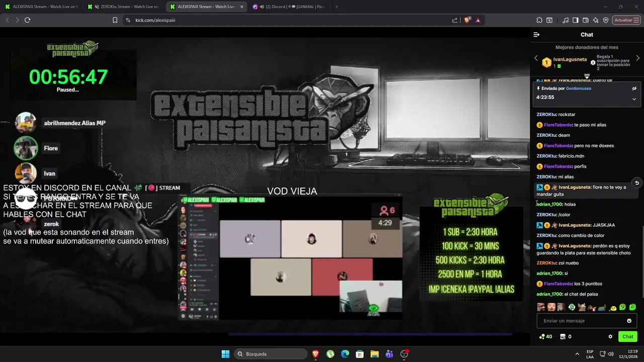Viewport: 644px width, 362px height.
Task: Send message with green Chat button
Action: pos(628,337)
